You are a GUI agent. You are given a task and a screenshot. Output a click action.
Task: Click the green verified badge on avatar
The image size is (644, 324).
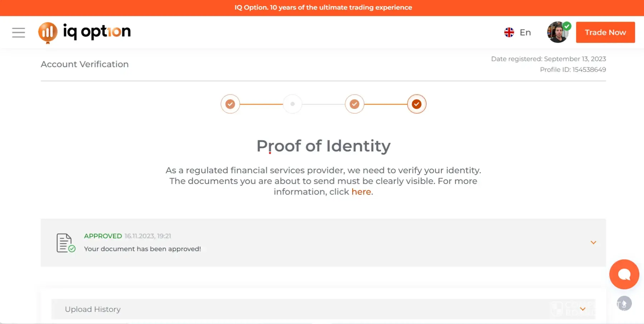pyautogui.click(x=567, y=26)
